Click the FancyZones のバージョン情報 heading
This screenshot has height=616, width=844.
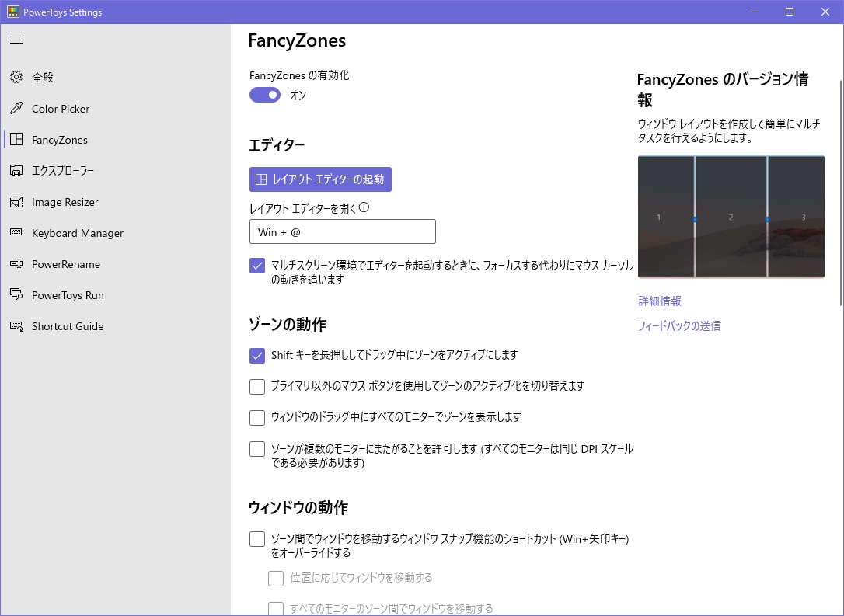[723, 89]
